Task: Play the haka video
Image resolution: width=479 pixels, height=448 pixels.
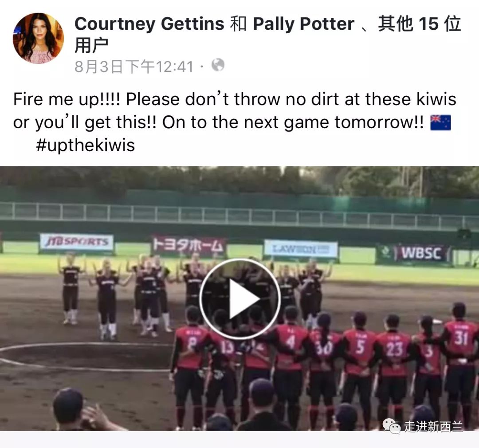Action: coord(240,299)
